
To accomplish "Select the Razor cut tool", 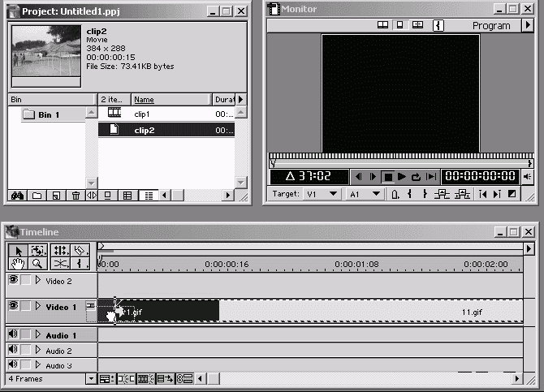I will [60, 264].
